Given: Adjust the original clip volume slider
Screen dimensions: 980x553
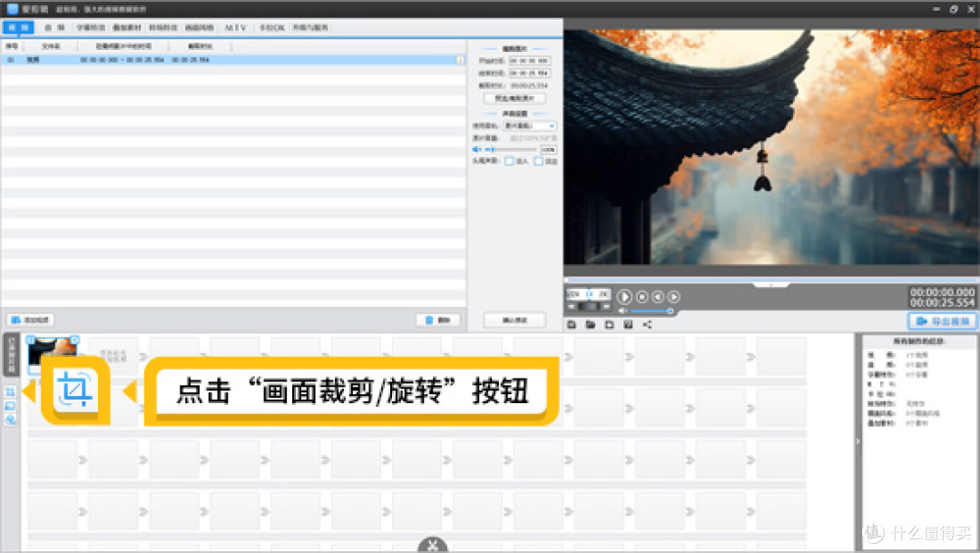Looking at the screenshot, I should point(509,150).
